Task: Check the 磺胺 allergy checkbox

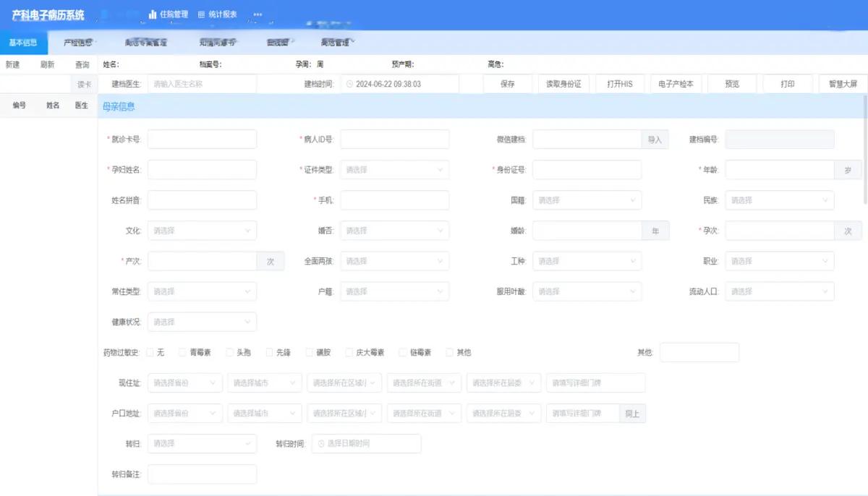Action: click(x=310, y=353)
